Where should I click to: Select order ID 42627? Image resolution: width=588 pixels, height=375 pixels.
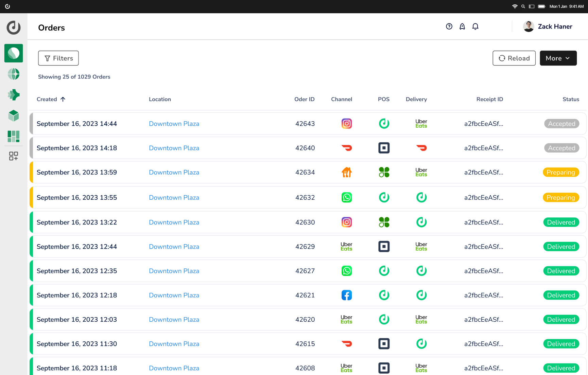tap(305, 271)
